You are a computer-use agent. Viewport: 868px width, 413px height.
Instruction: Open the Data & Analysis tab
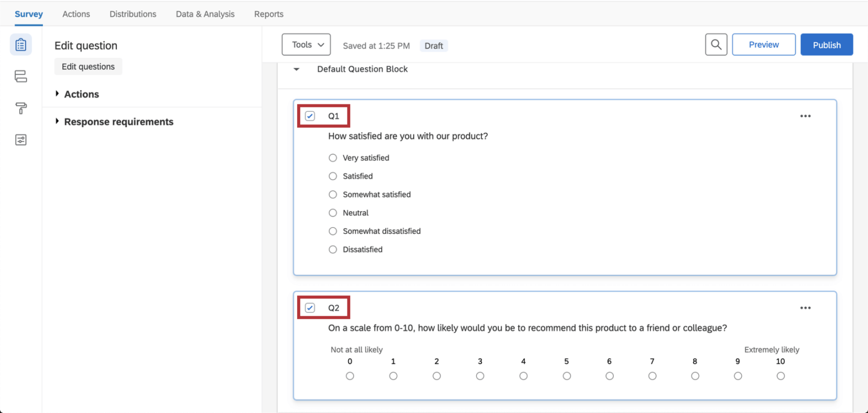click(205, 14)
